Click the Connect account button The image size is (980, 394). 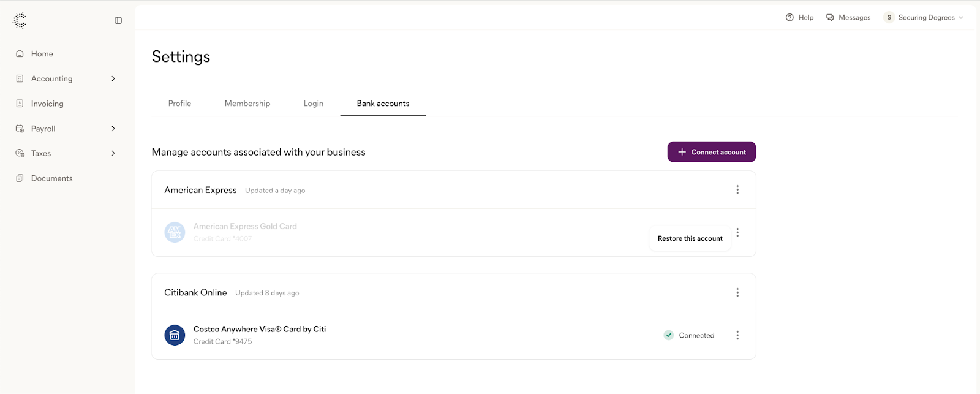click(x=712, y=152)
